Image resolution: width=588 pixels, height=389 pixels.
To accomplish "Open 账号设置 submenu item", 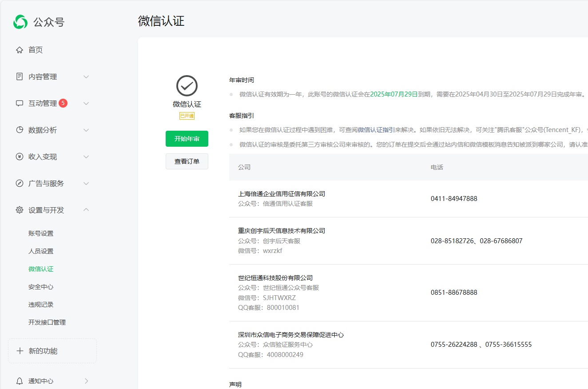I will point(41,233).
